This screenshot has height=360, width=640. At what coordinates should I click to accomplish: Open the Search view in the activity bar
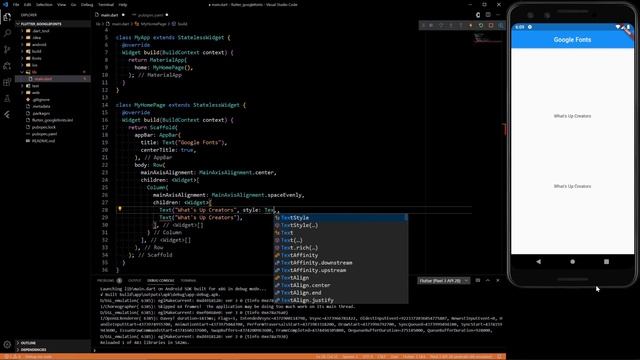coord(7,33)
